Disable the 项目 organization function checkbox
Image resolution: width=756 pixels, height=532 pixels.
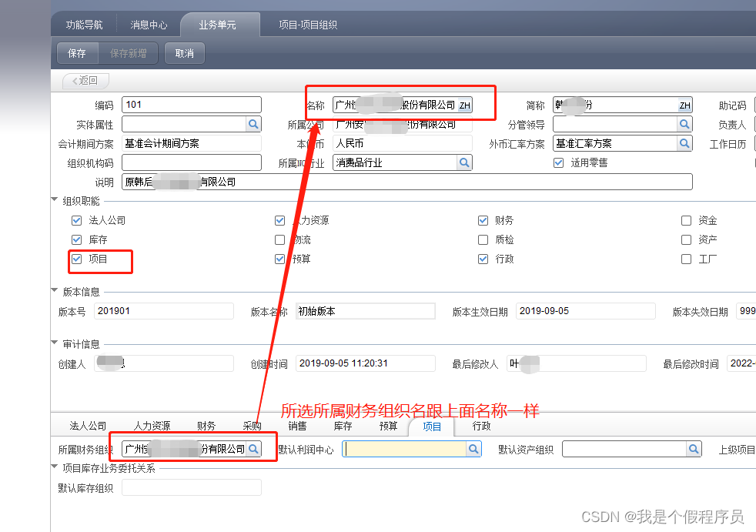76,259
